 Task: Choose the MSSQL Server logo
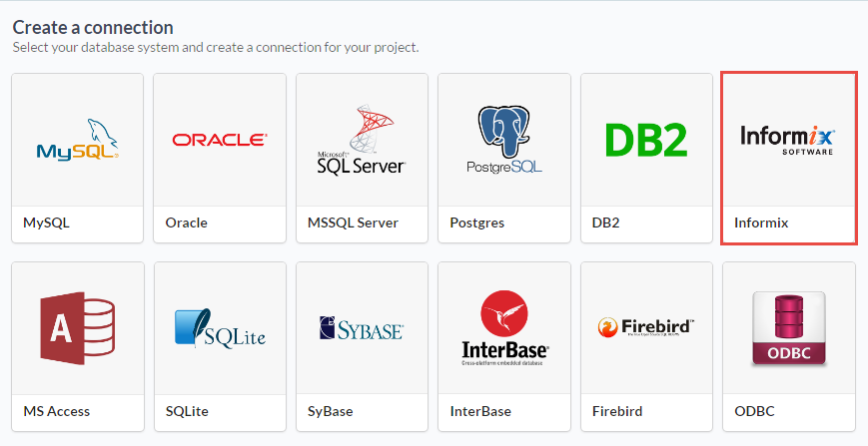(x=362, y=140)
